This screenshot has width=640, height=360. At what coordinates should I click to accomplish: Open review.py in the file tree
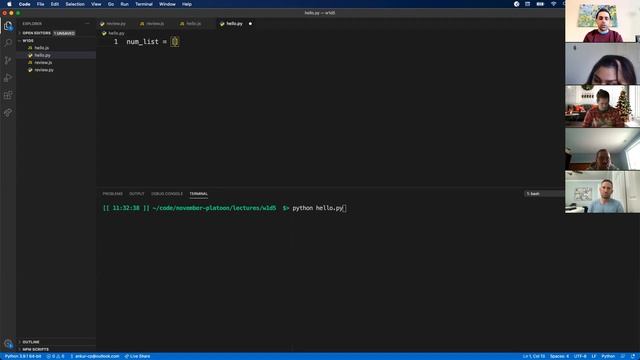44,70
